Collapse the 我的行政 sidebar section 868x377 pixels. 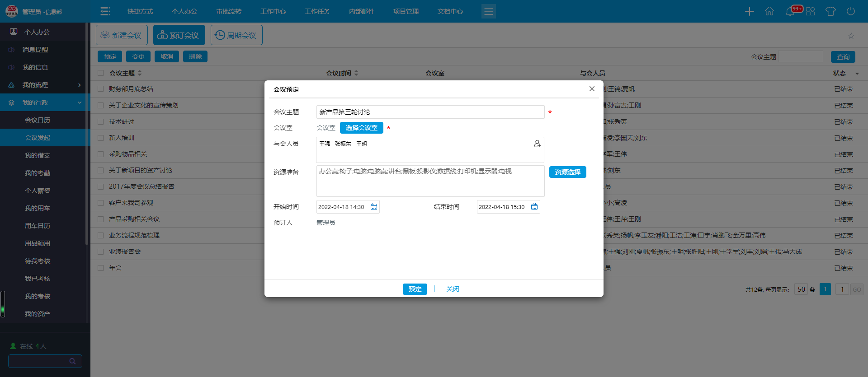click(43, 102)
